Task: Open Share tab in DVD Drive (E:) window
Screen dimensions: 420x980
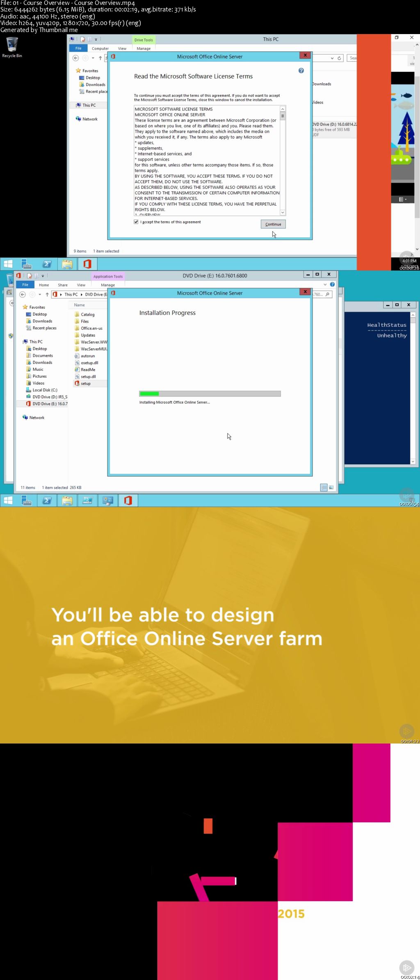Action: click(x=63, y=285)
